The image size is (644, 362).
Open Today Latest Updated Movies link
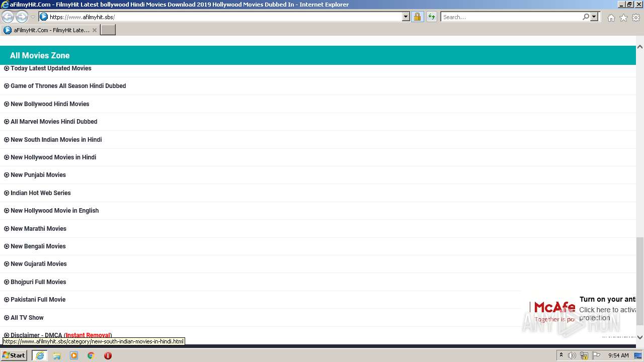[x=51, y=68]
